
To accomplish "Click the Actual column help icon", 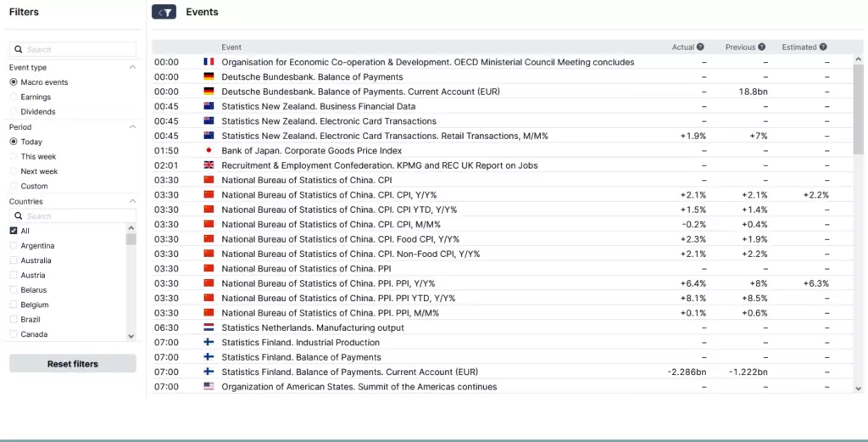I will [700, 47].
